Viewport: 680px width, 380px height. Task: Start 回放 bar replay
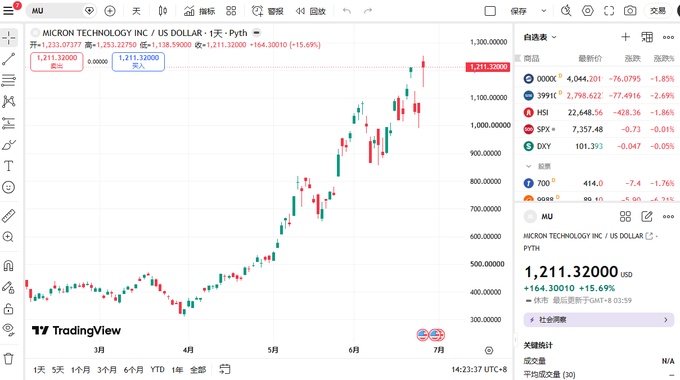311,11
